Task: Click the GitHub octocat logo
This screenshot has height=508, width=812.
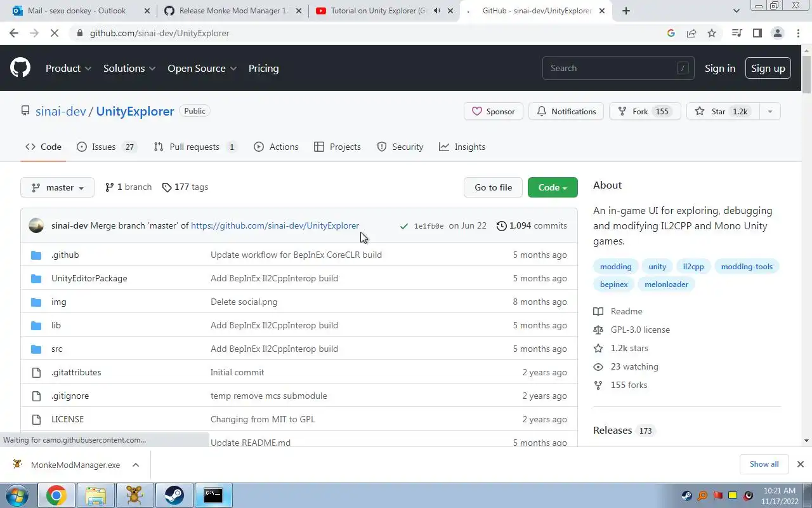Action: pyautogui.click(x=20, y=68)
